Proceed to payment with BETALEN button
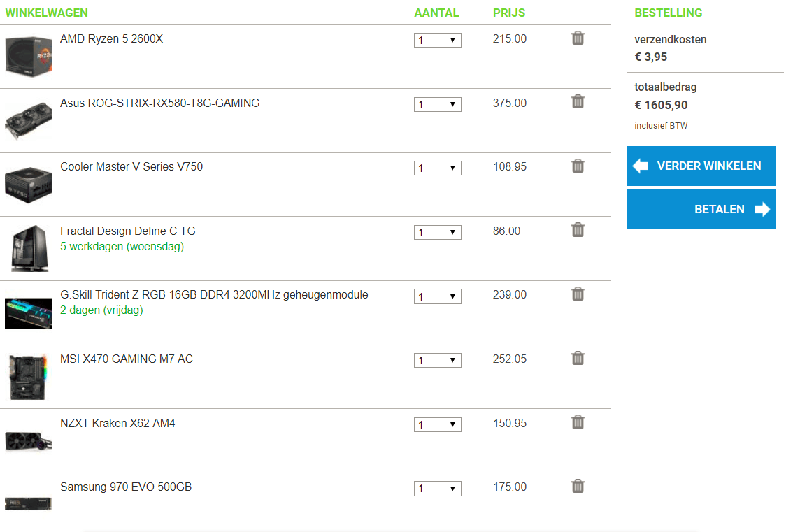Viewport: 786px width, 532px height. 701,209
